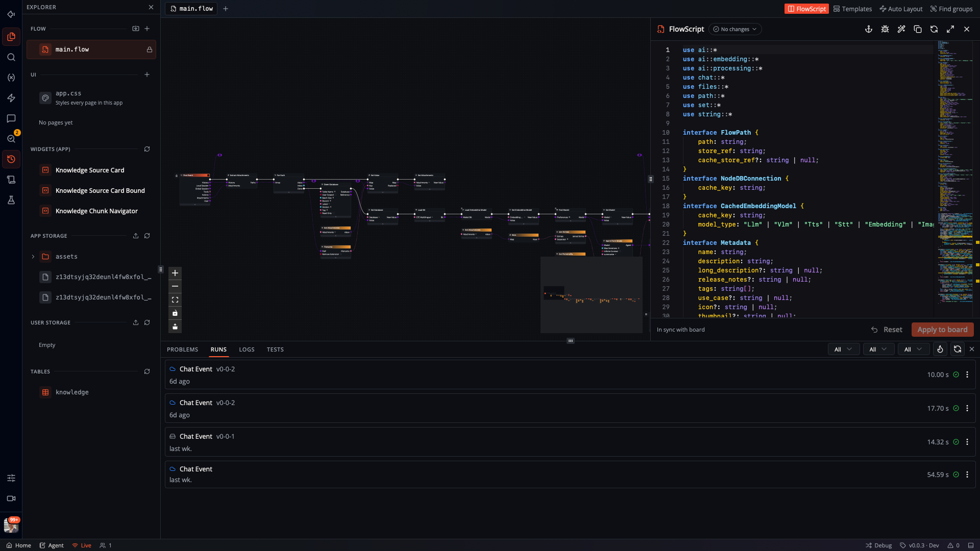Switch to the Problems tab
This screenshot has height=551, width=980.
[x=182, y=349]
